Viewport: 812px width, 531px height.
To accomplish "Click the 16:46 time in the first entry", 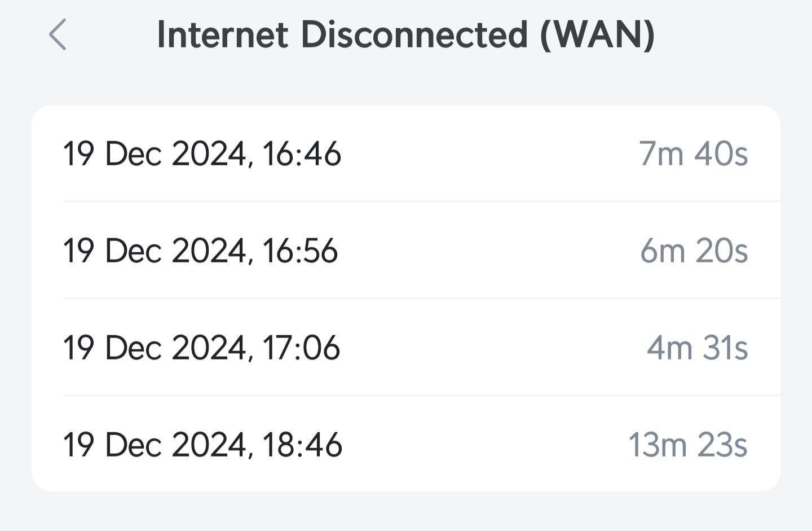I will tap(302, 153).
